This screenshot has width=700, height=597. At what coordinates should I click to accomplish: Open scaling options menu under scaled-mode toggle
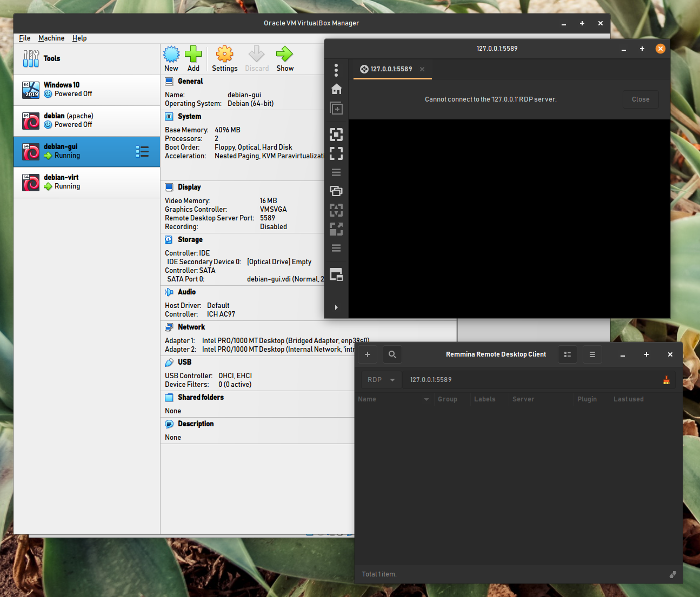336,248
